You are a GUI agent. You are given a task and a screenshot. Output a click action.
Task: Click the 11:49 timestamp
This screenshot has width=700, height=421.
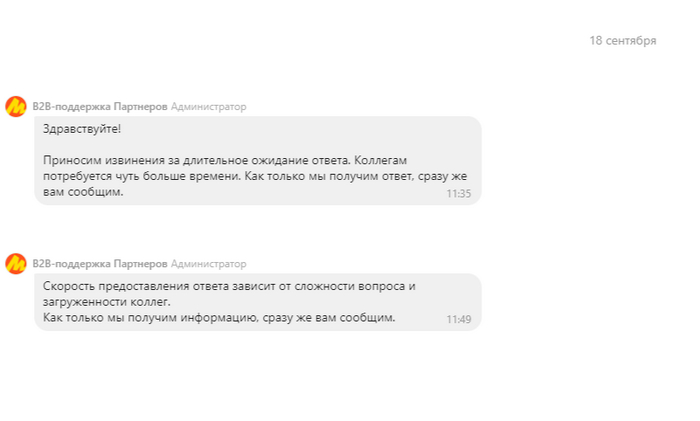[x=458, y=320]
